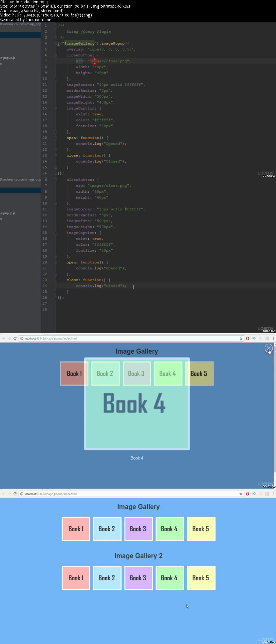This screenshot has width=276, height=644.
Task: Open Book 2 under Image Gallery 2
Action: coord(107,578)
